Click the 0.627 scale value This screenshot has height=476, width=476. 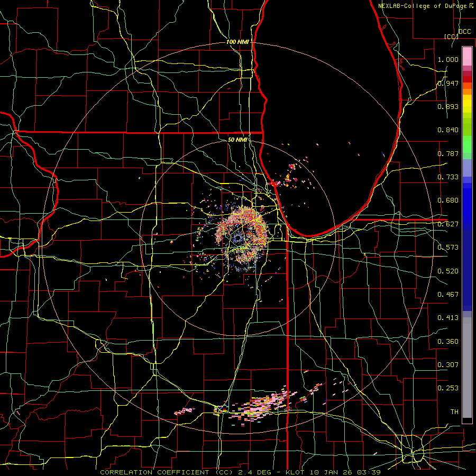click(448, 224)
